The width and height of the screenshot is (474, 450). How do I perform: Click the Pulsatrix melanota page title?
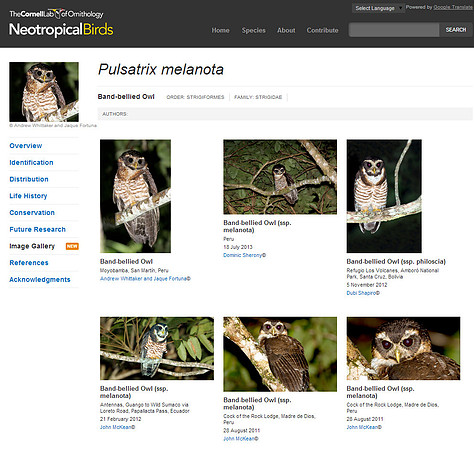(x=161, y=70)
